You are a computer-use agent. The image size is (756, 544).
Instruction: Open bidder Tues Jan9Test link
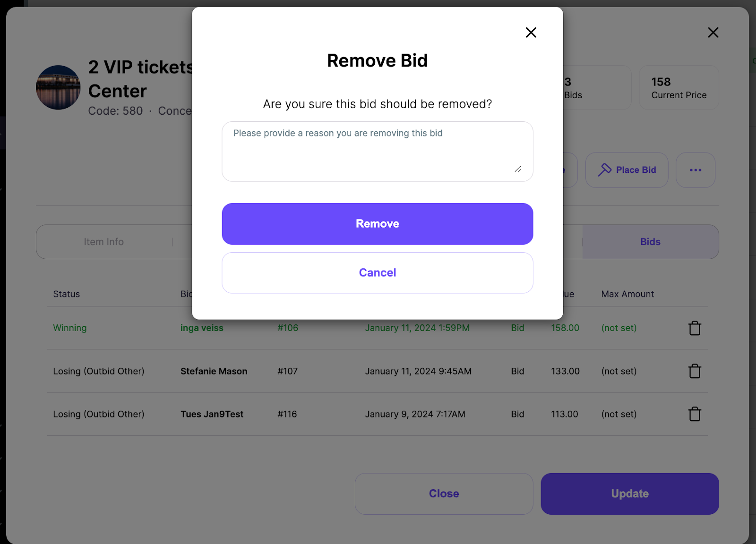click(x=212, y=414)
